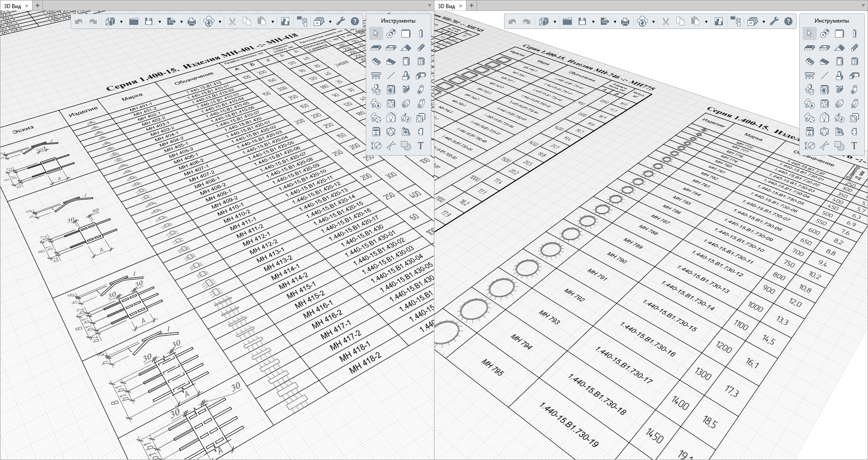Cut with scissors icon in left window toolbar

click(x=232, y=21)
